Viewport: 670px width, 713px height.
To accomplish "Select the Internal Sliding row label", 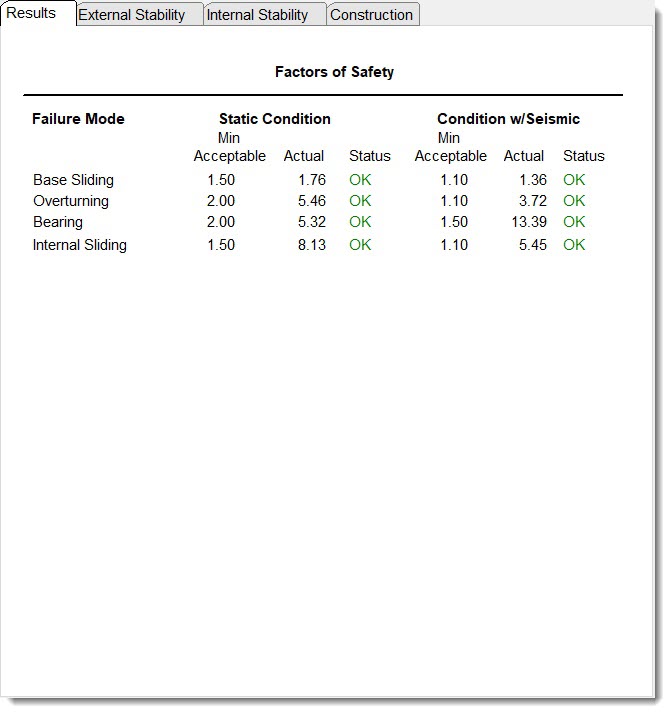I will (80, 245).
